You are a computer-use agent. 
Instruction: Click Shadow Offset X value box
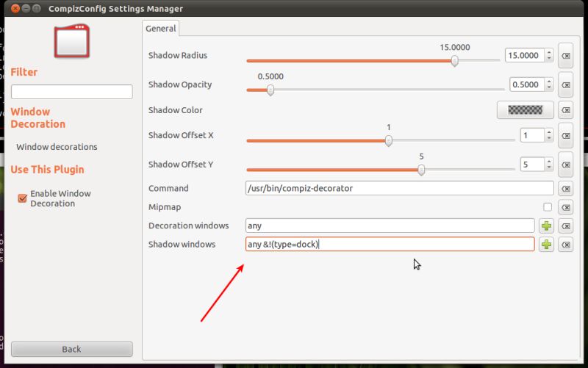(x=532, y=135)
